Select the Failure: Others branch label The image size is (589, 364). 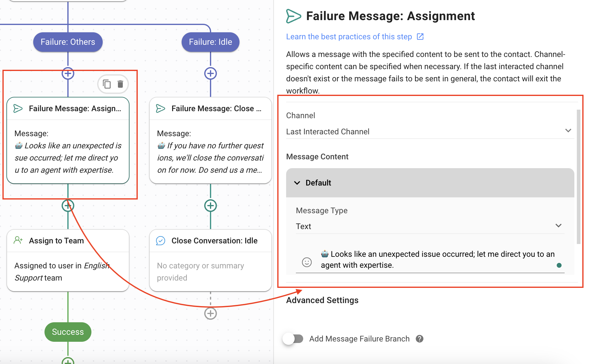coord(68,42)
